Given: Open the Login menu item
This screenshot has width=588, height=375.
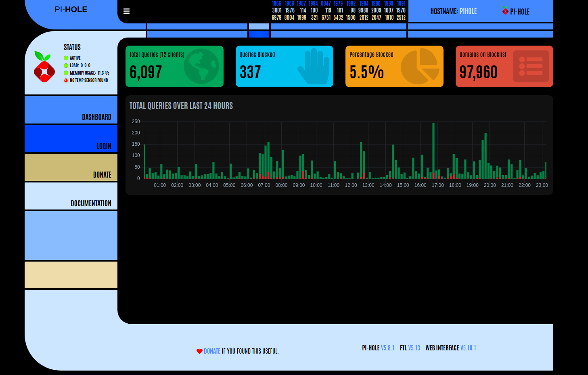Looking at the screenshot, I should coord(71,138).
